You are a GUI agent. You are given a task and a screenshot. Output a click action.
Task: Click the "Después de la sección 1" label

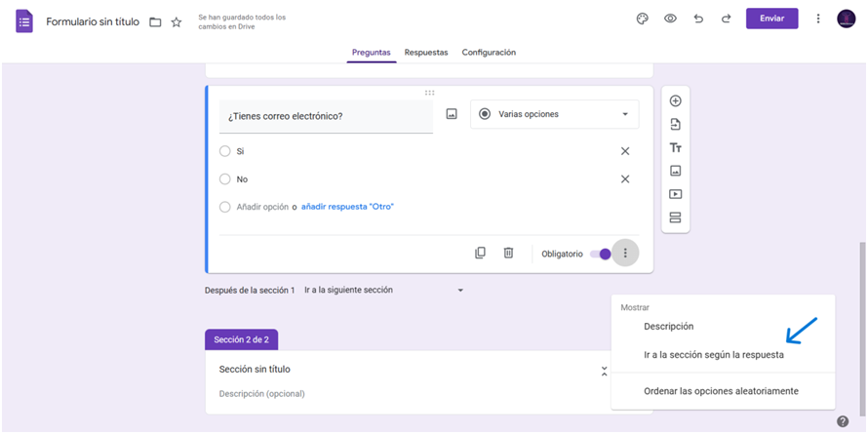[x=250, y=290]
